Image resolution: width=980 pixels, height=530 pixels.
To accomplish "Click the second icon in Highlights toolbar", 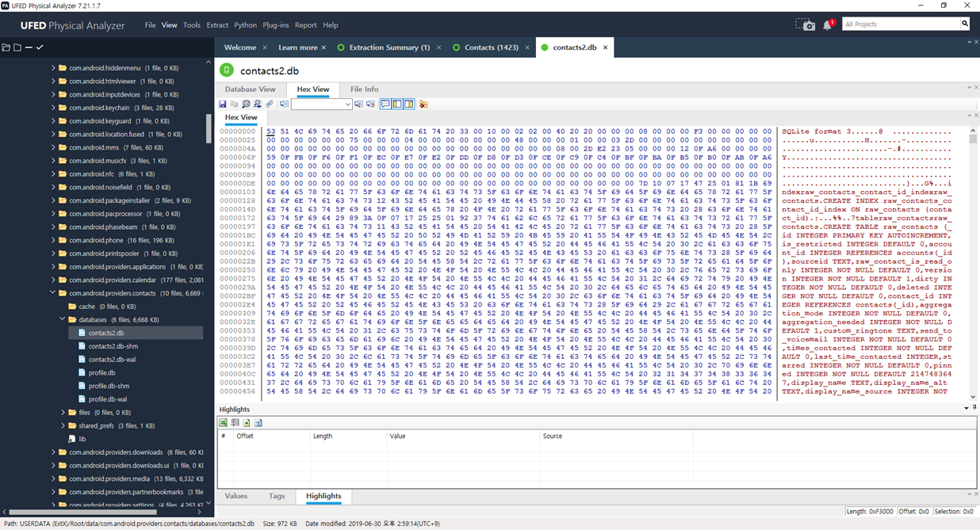I will (235, 423).
